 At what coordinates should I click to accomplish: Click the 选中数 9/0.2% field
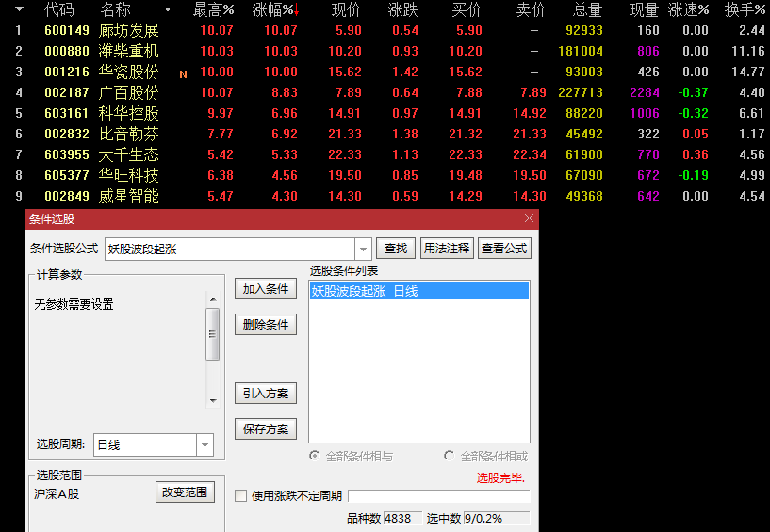pyautogui.click(x=497, y=518)
